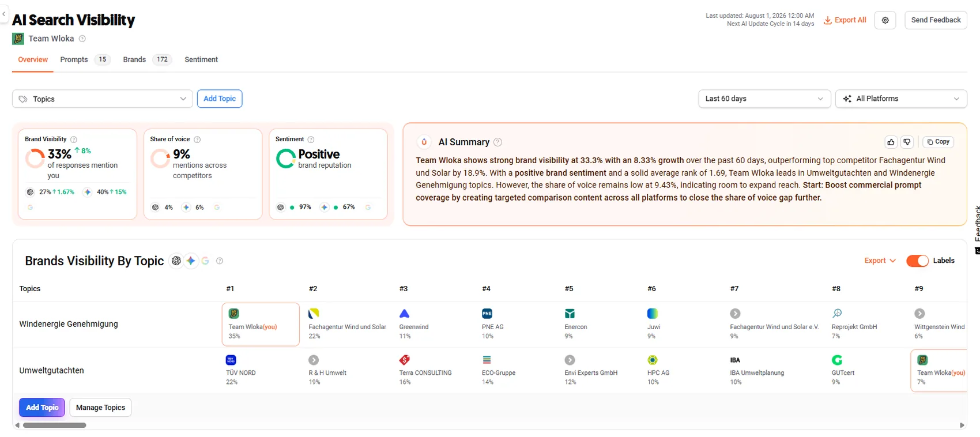Viewport: 980px width, 437px height.
Task: Click the blue Add Topic button below the table
Action: tap(42, 408)
